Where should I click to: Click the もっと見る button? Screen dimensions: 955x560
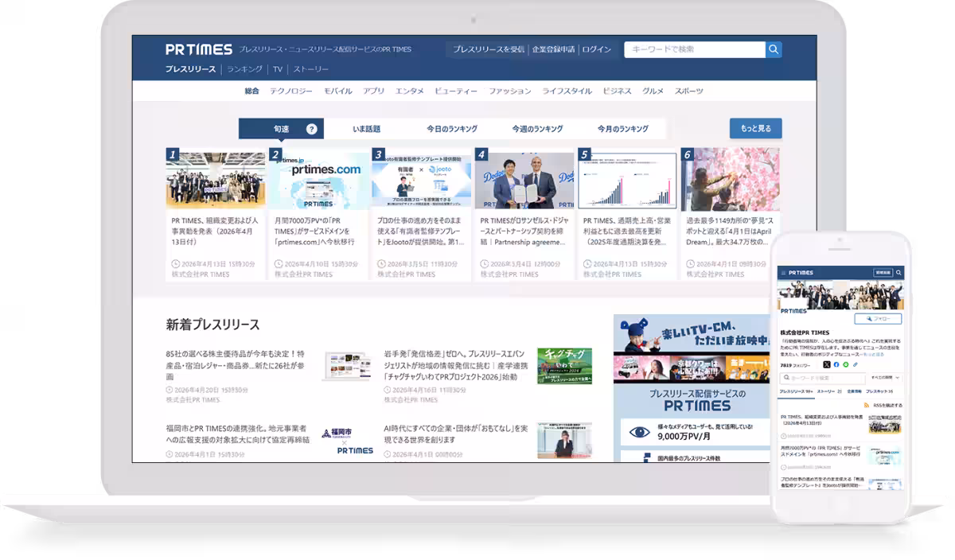coord(756,128)
